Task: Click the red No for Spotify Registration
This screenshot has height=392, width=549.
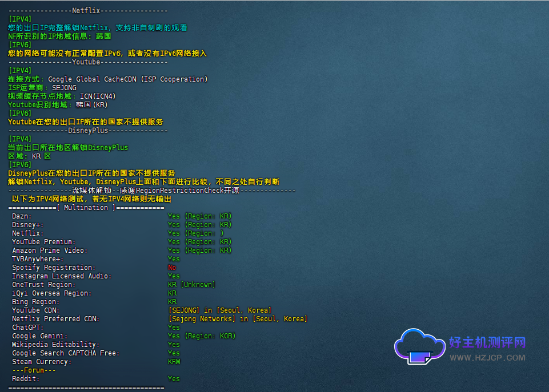Action: 171,268
